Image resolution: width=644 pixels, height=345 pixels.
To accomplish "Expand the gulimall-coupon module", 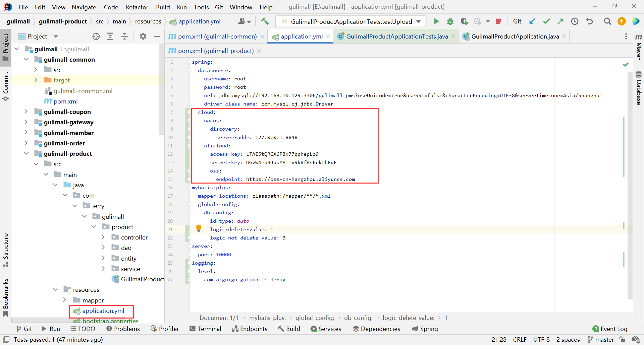I will click(26, 112).
